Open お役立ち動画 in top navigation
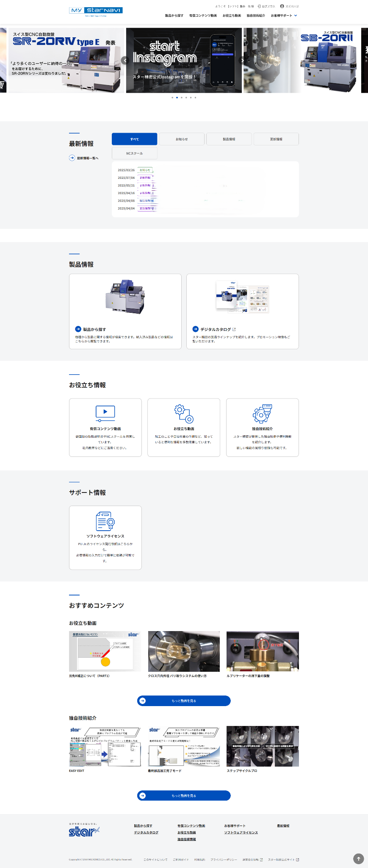The width and height of the screenshot is (368, 868). point(232,16)
